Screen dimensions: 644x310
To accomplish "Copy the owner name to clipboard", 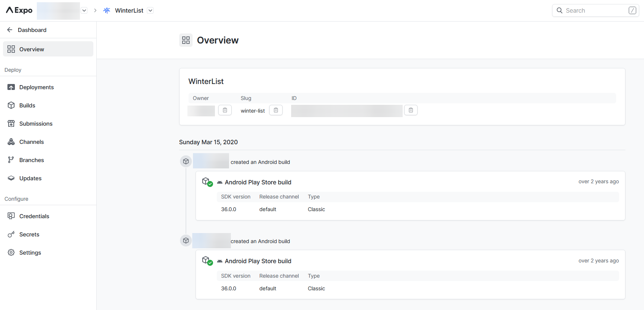I will click(x=225, y=110).
